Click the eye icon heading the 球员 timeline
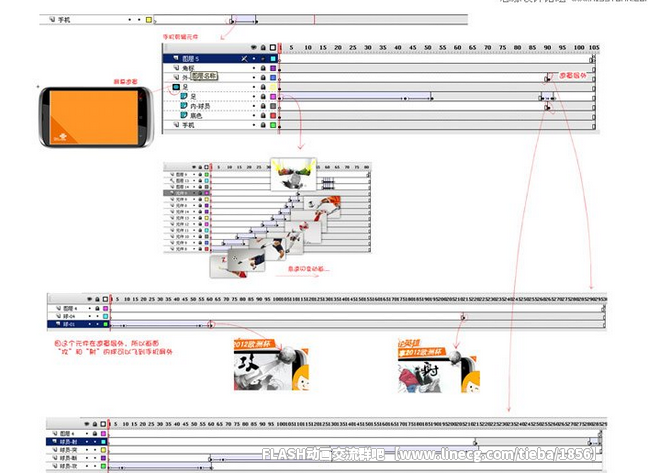The height and width of the screenshot is (473, 648). 87,424
